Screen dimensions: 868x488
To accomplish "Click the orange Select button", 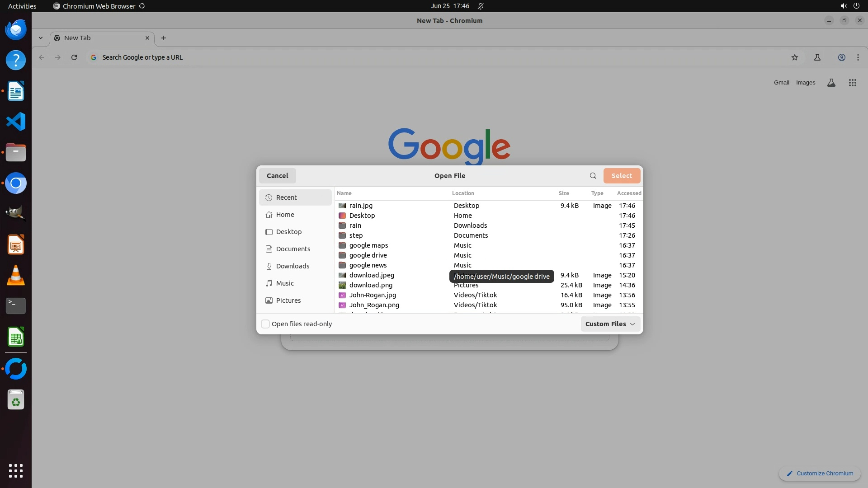I will click(x=621, y=176).
